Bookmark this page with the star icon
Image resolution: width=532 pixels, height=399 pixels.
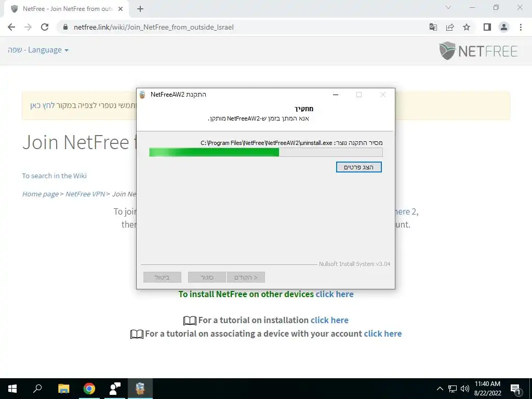point(467,27)
